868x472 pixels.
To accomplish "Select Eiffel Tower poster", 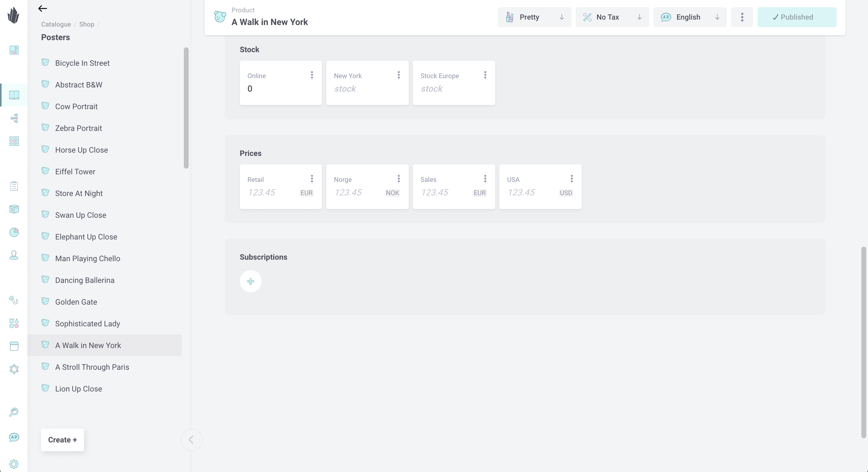I will 105,172.
